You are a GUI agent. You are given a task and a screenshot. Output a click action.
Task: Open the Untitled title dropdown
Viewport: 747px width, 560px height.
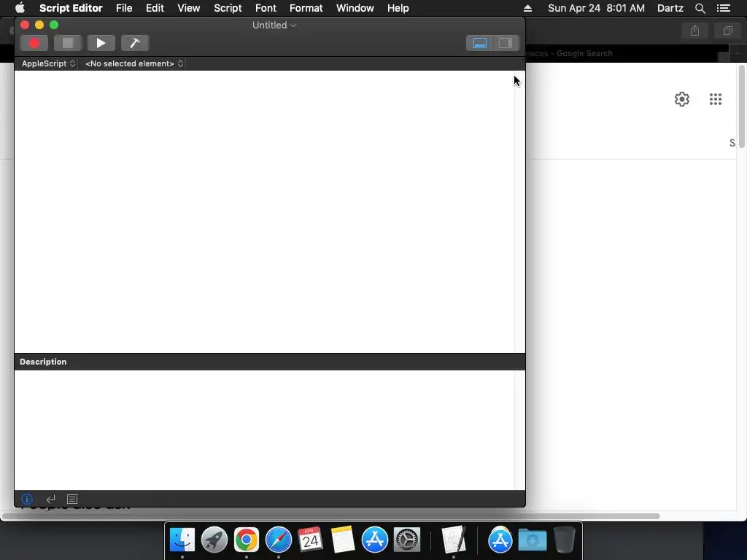point(274,26)
